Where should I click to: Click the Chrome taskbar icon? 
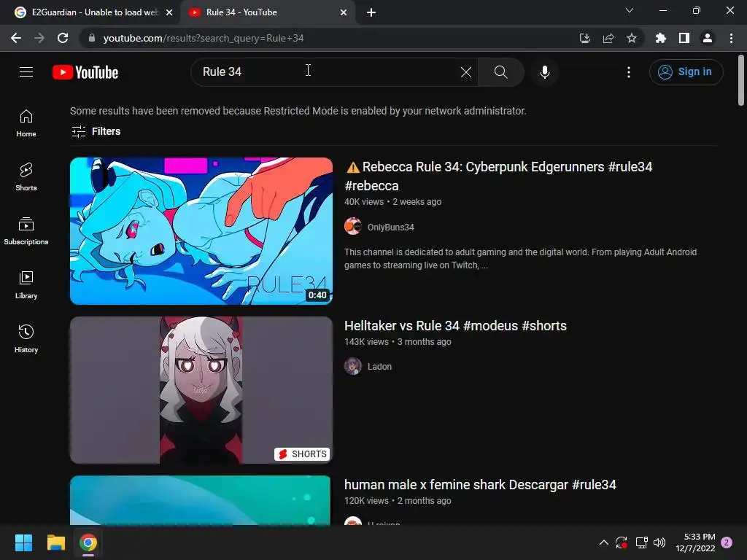tap(88, 542)
